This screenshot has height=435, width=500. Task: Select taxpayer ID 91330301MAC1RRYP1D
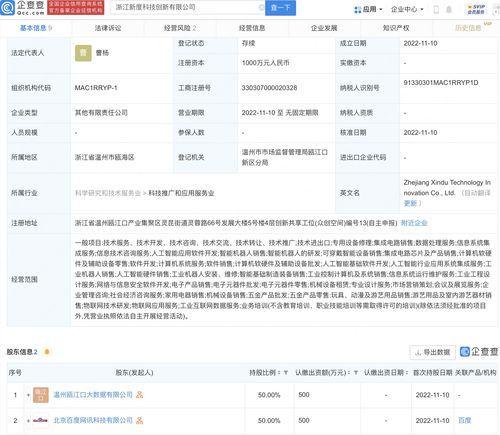pos(441,83)
